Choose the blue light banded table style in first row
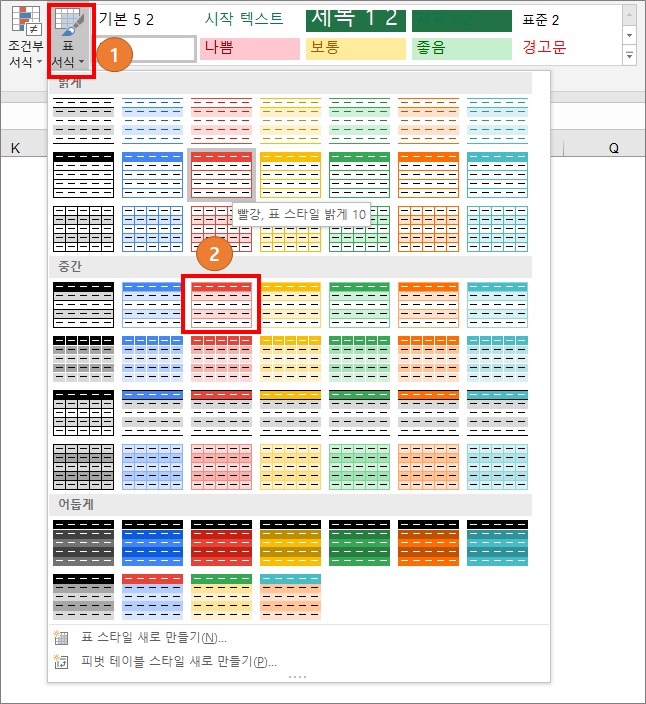 click(x=152, y=121)
